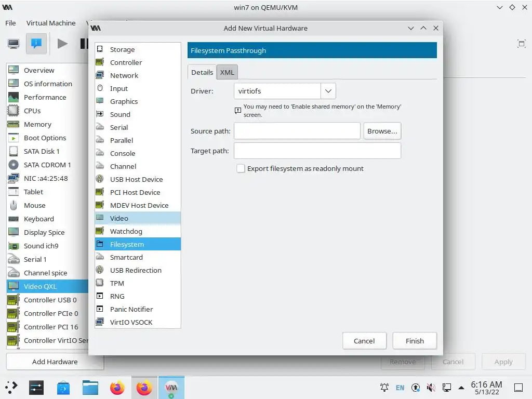Select Parallel device type
This screenshot has width=532, height=399.
(138, 140)
